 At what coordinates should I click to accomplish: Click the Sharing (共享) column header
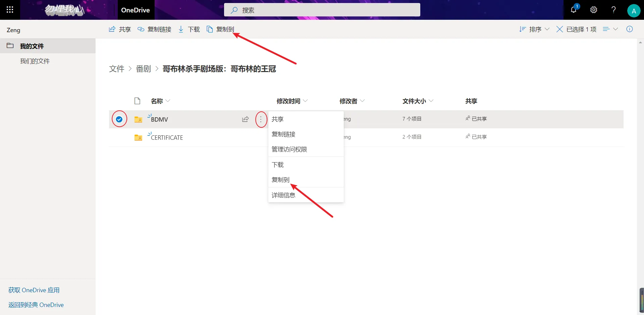tap(471, 101)
